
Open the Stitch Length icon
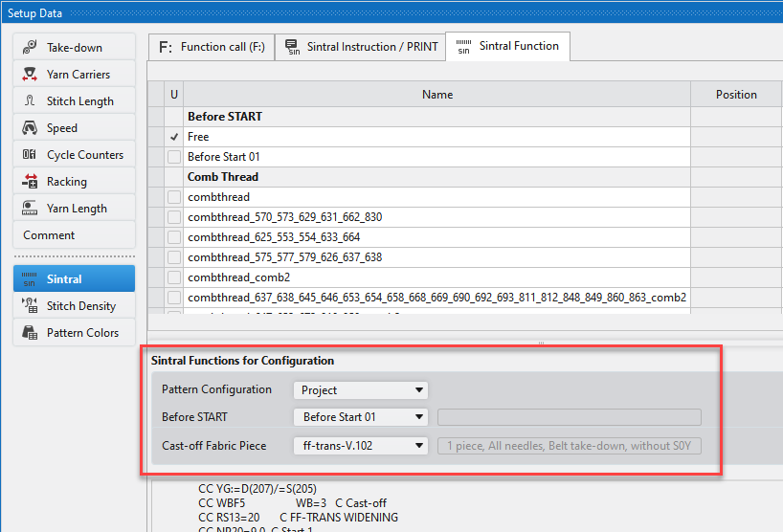(30, 101)
